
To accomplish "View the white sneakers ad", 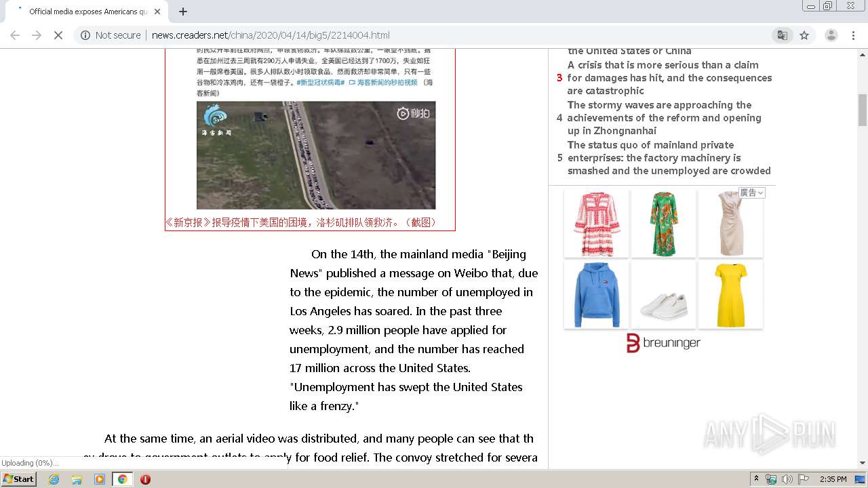I will tap(663, 295).
